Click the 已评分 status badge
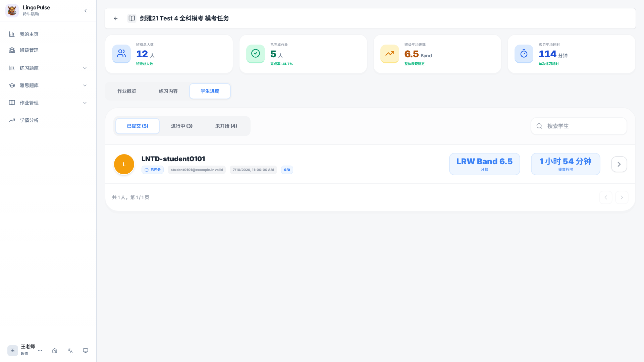Image resolution: width=644 pixels, height=362 pixels. pyautogui.click(x=153, y=170)
